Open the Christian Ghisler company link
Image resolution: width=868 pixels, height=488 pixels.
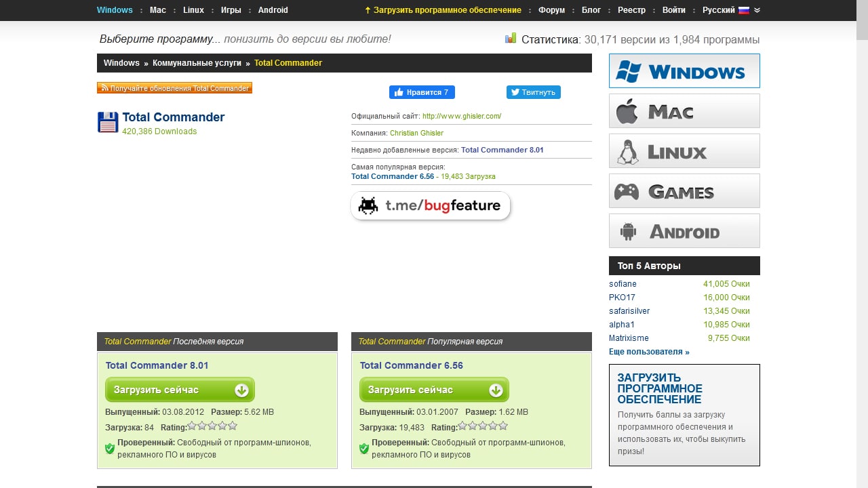[416, 133]
